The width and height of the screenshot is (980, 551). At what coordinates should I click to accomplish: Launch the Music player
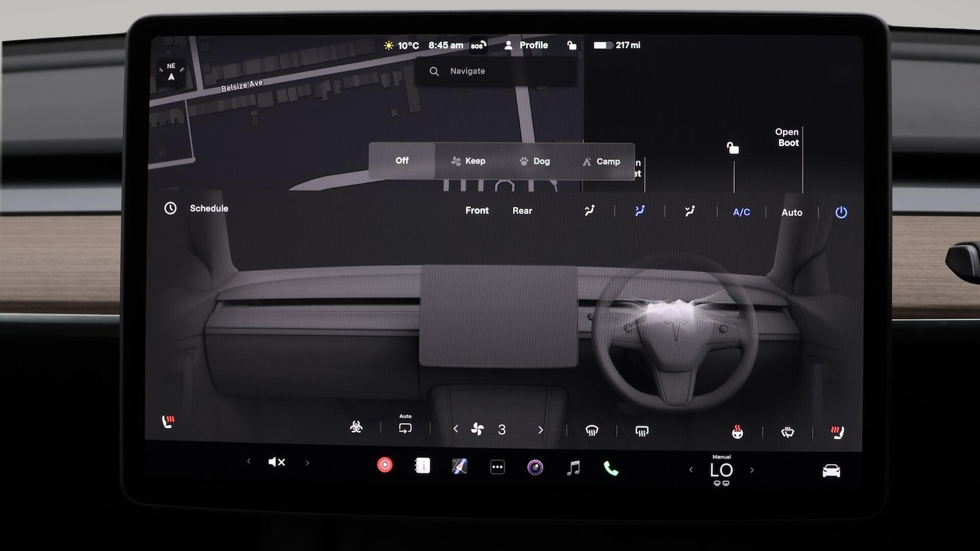(x=573, y=467)
